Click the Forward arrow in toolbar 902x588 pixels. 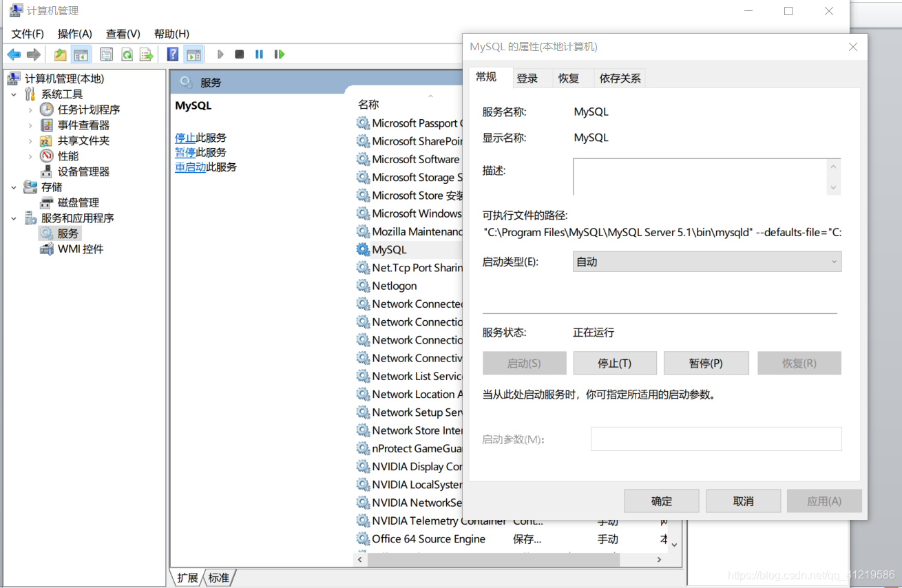click(33, 54)
